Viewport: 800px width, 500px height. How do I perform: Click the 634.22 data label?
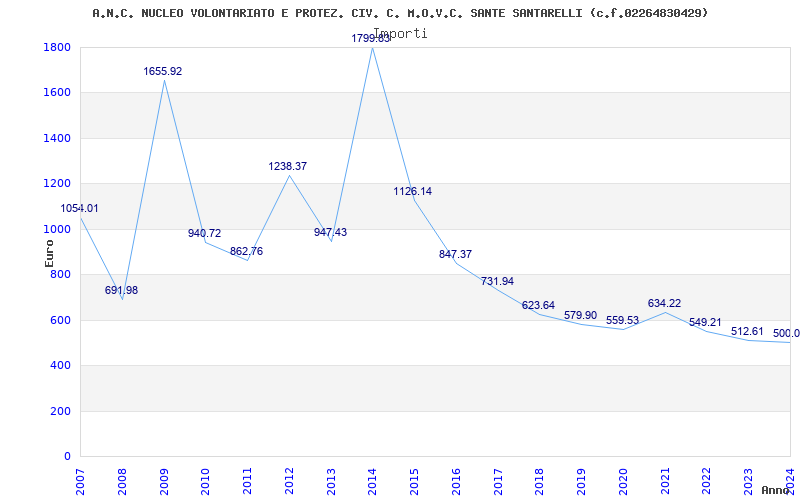664,304
